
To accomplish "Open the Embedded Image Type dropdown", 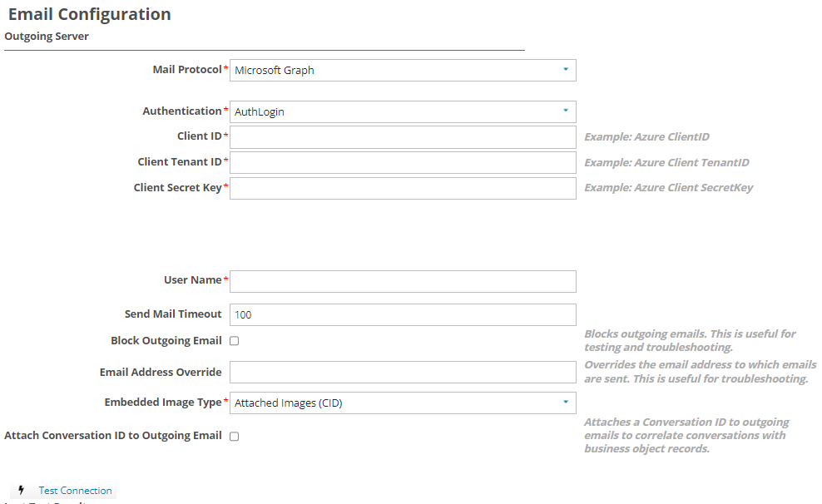I will pyautogui.click(x=403, y=403).
